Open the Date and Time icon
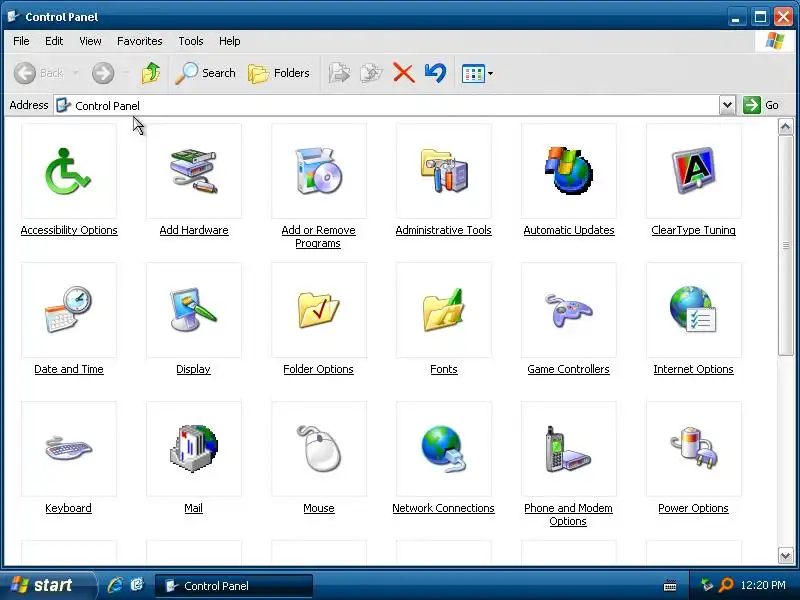This screenshot has height=600, width=800. 68,310
